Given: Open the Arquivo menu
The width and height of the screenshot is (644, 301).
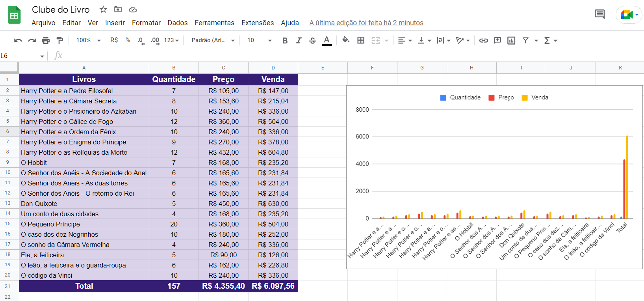Looking at the screenshot, I should [x=43, y=23].
